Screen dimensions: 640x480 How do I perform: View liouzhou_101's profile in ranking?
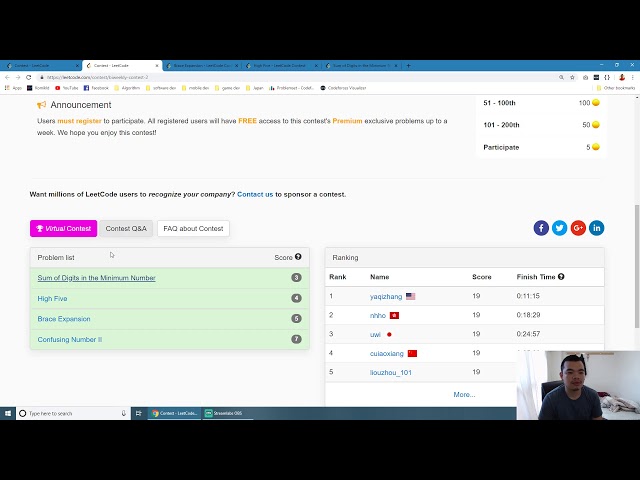391,372
